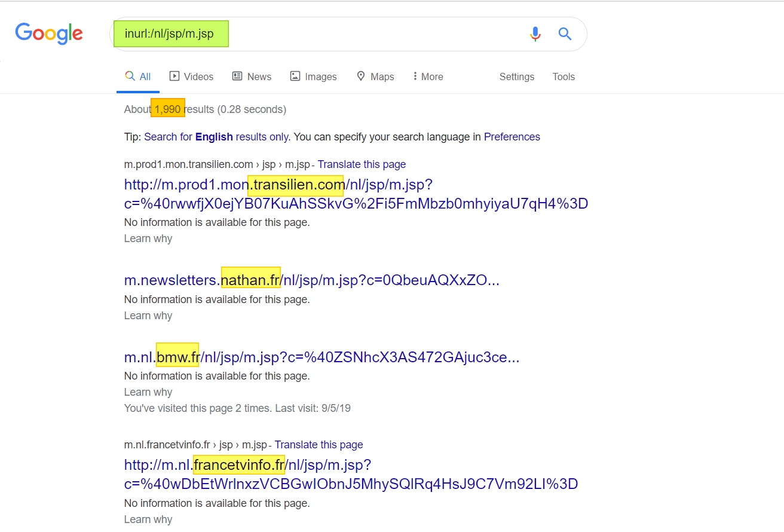Click Learn why under the bmw.fr result
This screenshot has width=784, height=532.
click(x=148, y=392)
